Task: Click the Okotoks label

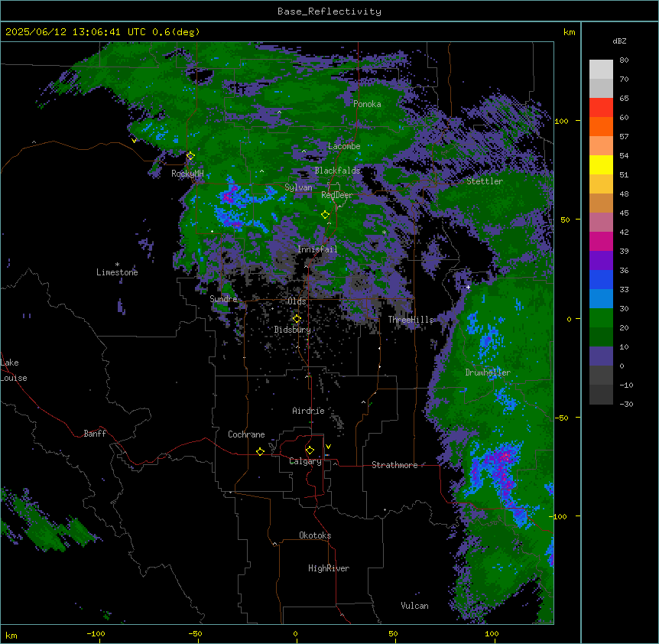Action: pyautogui.click(x=315, y=535)
